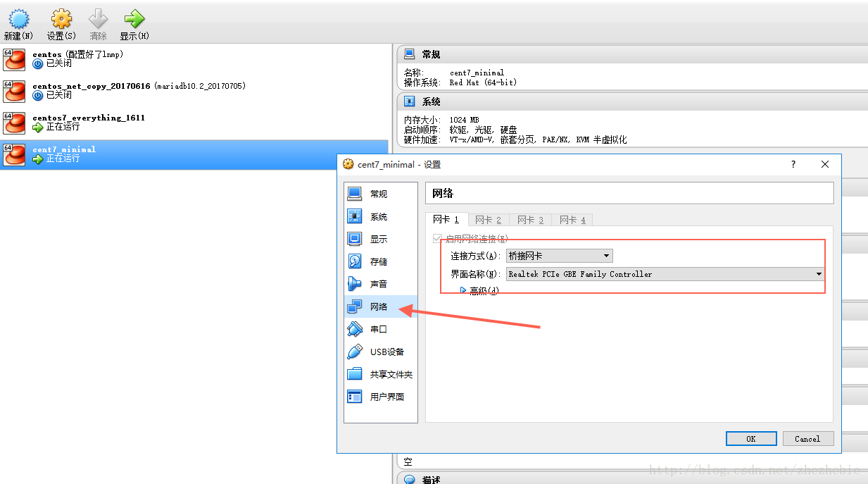Open the 存储 settings page label

pos(379,261)
